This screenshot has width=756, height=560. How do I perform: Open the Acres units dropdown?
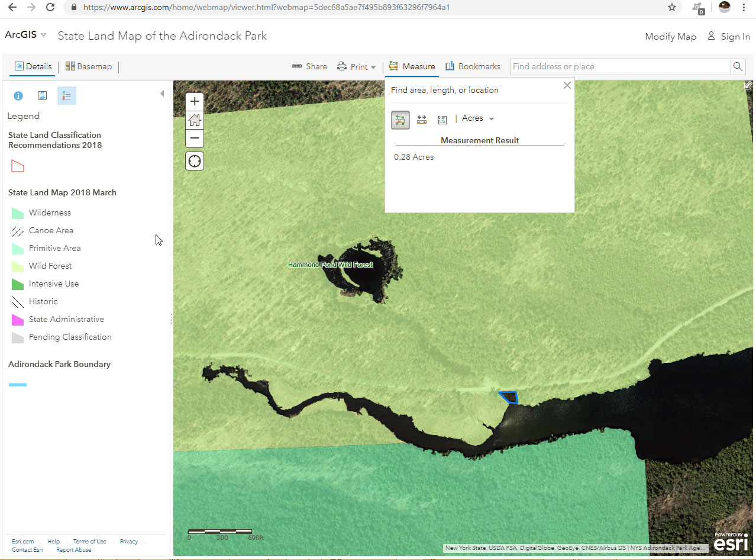(x=478, y=118)
